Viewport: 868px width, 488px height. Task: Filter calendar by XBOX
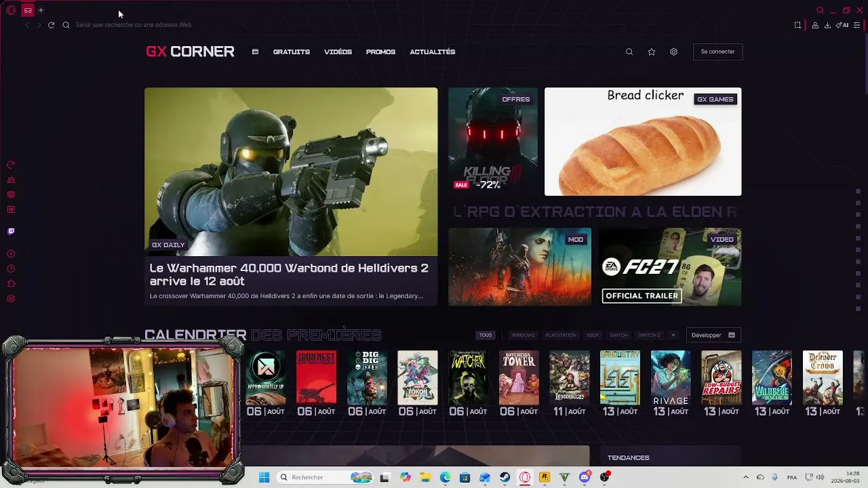click(x=593, y=335)
